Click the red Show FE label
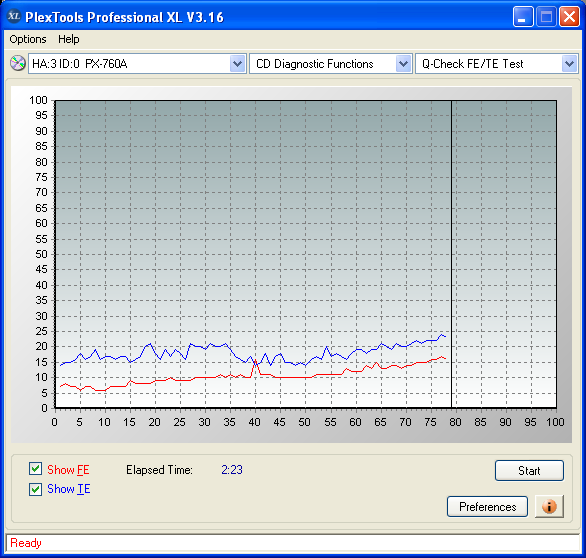586x558 pixels. click(x=68, y=470)
